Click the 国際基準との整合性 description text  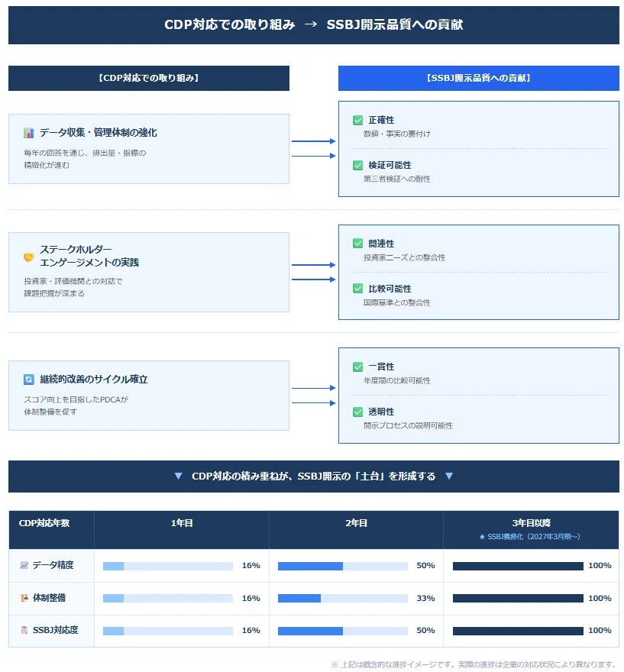point(397,302)
